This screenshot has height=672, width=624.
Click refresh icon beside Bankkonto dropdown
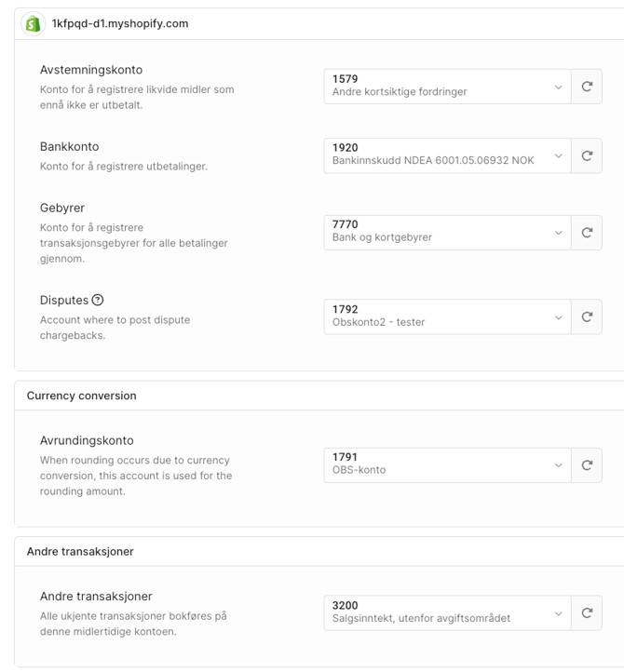coord(587,155)
